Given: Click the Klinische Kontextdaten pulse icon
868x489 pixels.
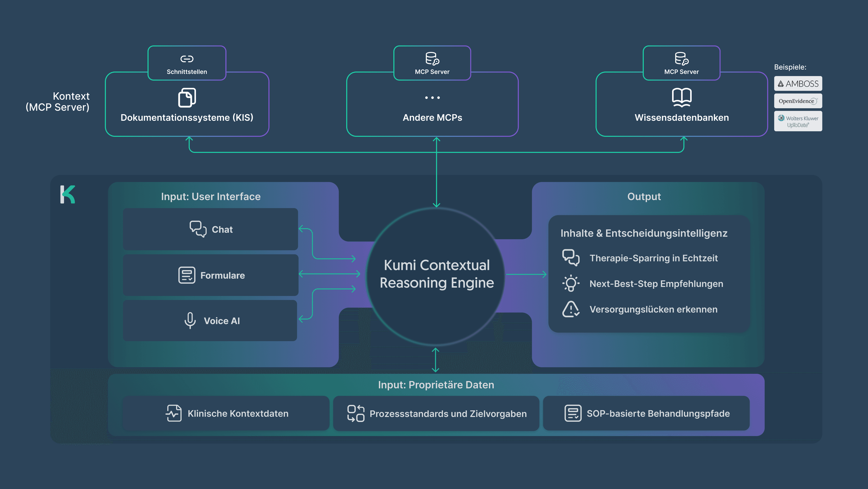Looking at the screenshot, I should [174, 413].
